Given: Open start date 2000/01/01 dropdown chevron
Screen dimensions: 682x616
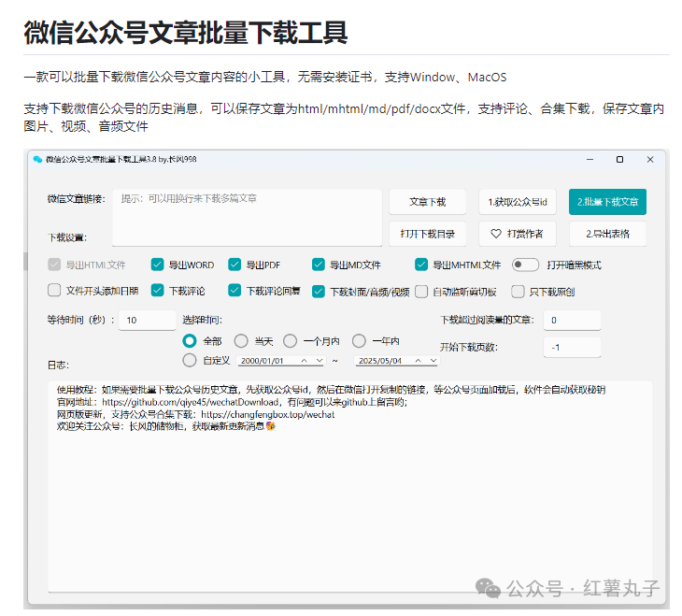Looking at the screenshot, I should [x=320, y=361].
